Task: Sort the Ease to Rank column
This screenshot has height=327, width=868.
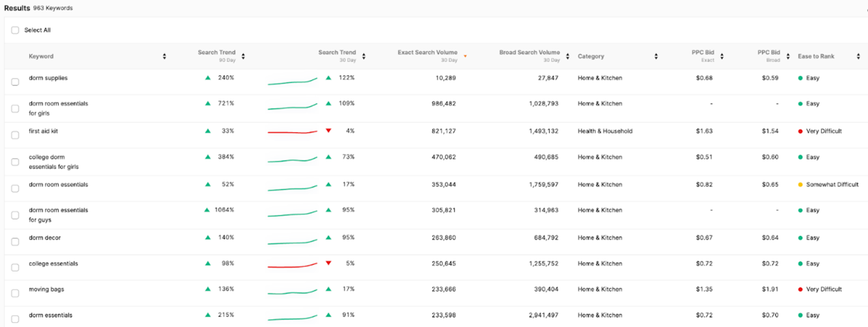Action: point(858,56)
